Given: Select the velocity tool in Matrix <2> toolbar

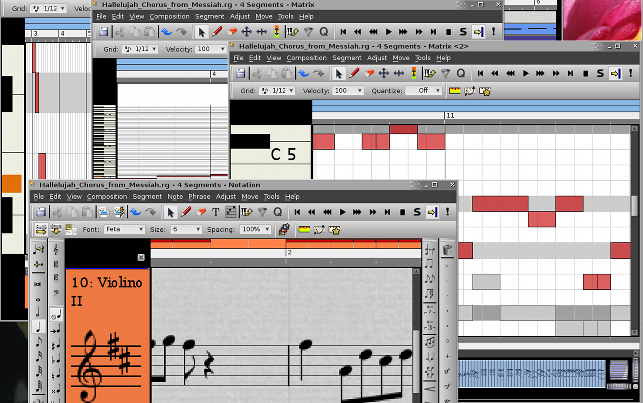Looking at the screenshot, I should tap(414, 73).
